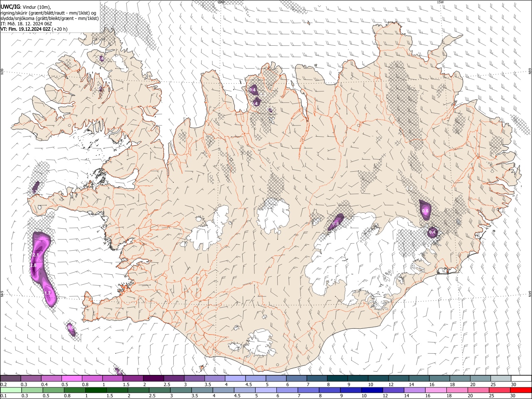Select the 12 violet swatch in bottom scale
The height and width of the screenshot is (399, 532).
click(x=393, y=390)
